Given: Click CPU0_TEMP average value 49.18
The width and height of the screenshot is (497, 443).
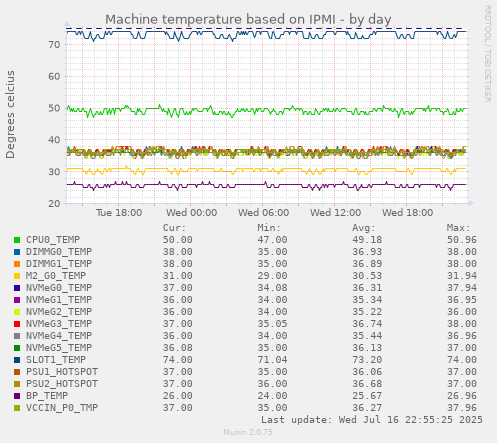Looking at the screenshot, I should (x=367, y=240).
